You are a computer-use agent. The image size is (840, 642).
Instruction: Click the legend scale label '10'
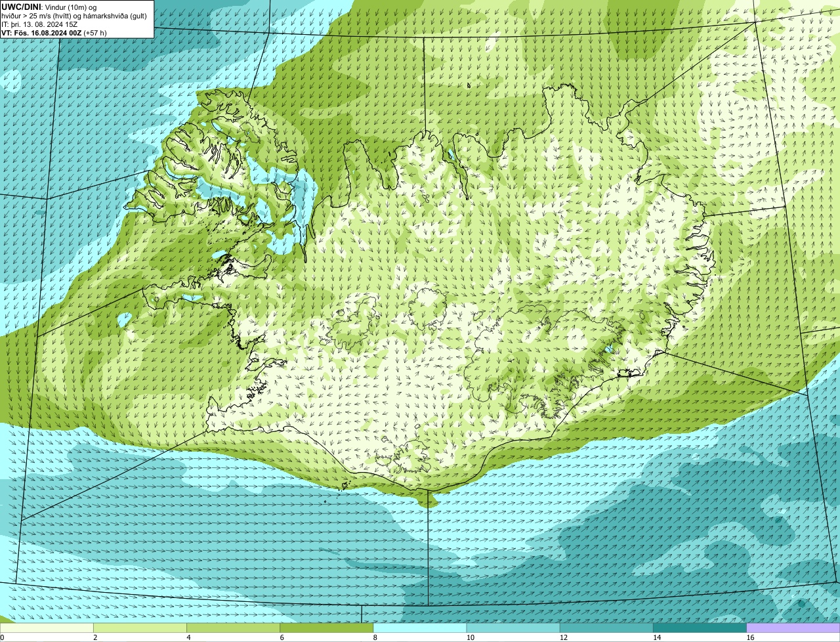[x=470, y=637]
